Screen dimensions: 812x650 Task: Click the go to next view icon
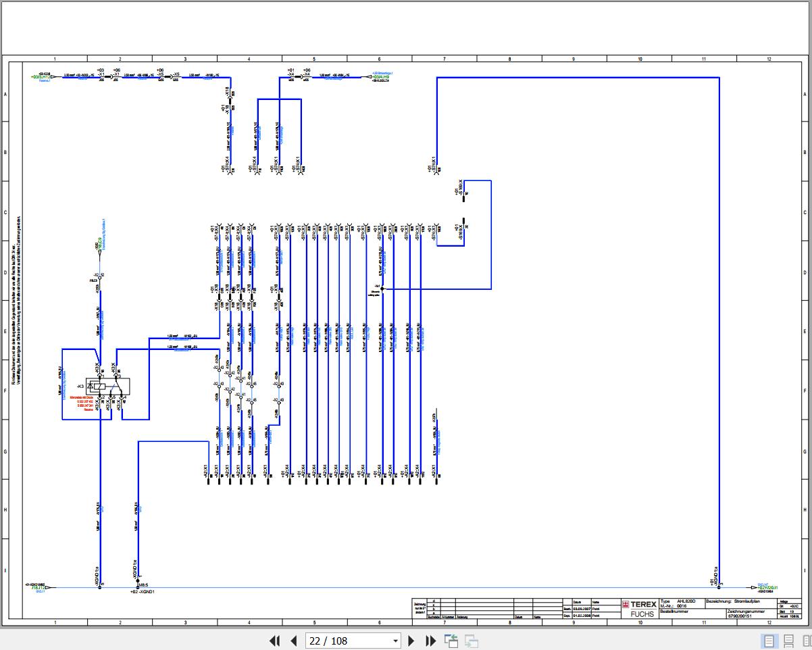[472, 641]
